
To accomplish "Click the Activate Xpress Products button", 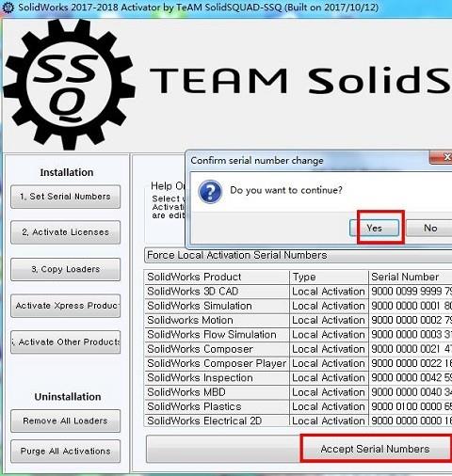I will (65, 306).
